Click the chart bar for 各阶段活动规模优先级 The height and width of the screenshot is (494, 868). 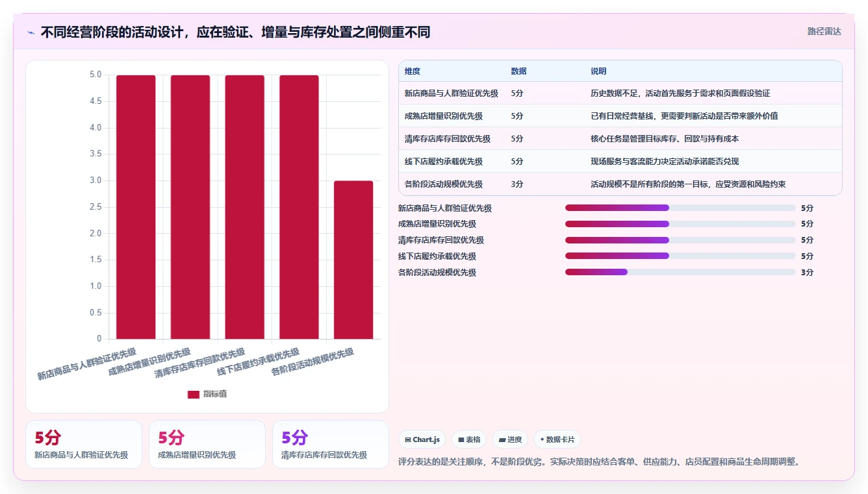point(353,260)
